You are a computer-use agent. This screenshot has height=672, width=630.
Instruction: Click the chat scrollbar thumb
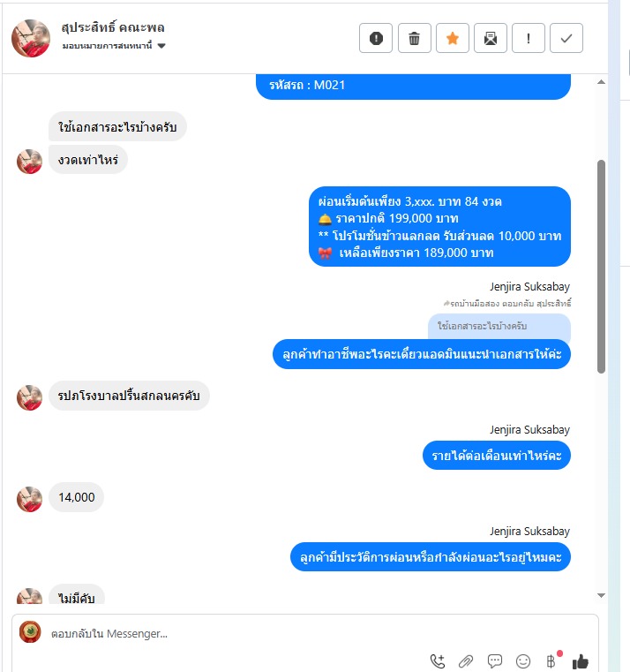click(x=601, y=267)
